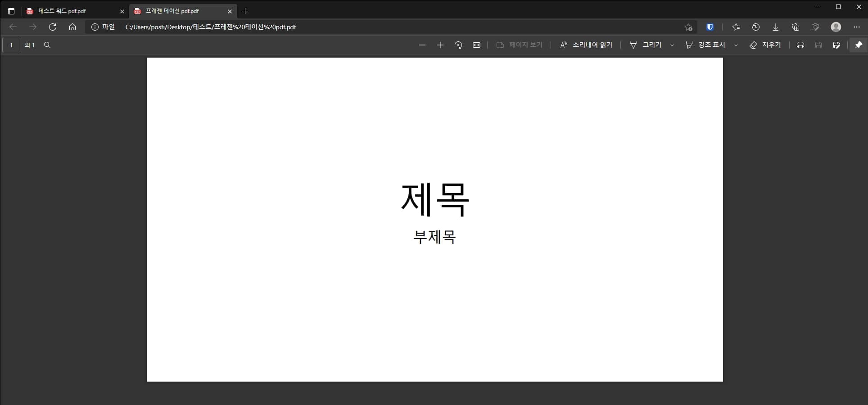Screen dimensions: 868x405
Task: Open the fit to width control
Action: (476, 45)
